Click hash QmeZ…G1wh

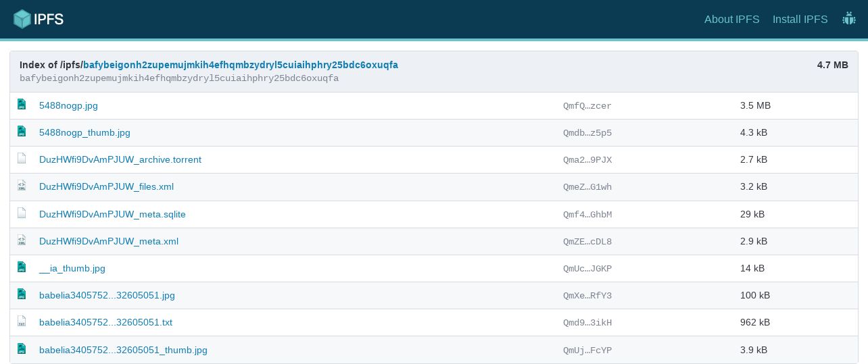pyautogui.click(x=587, y=186)
